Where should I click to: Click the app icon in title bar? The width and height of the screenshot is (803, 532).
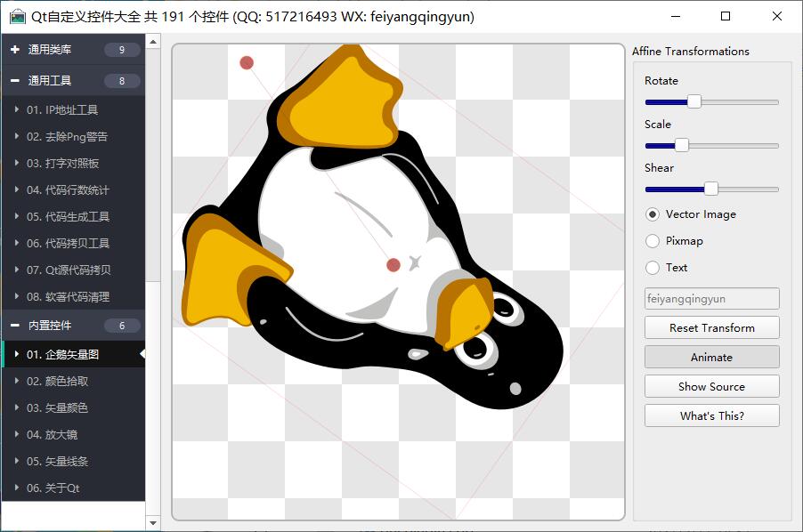(17, 17)
